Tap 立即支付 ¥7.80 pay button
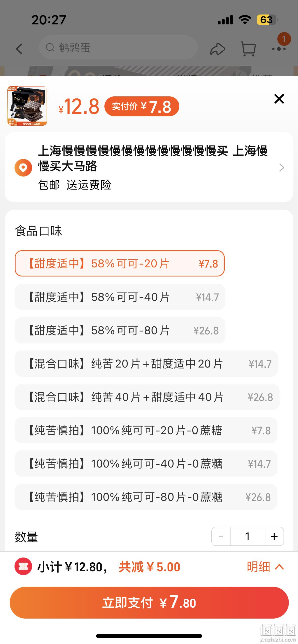 [x=149, y=603]
